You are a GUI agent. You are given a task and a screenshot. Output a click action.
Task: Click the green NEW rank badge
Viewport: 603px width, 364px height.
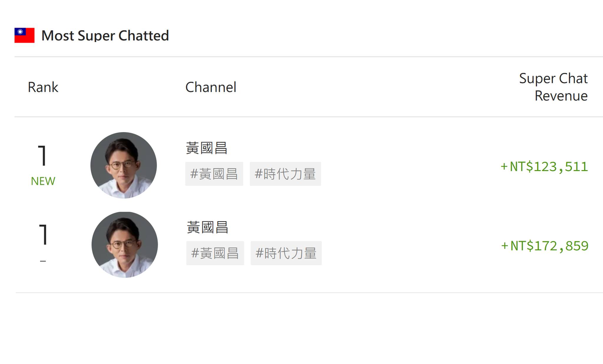[x=43, y=181]
